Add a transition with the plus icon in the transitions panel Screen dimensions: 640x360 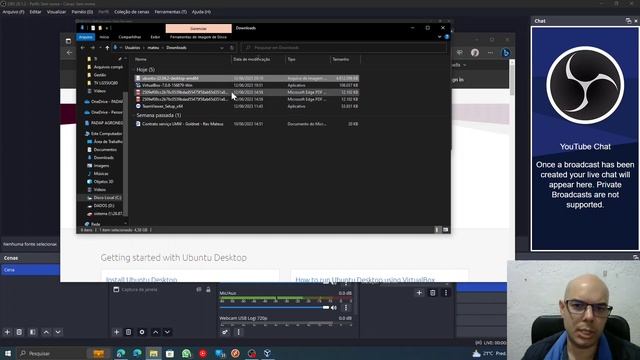tap(419, 293)
